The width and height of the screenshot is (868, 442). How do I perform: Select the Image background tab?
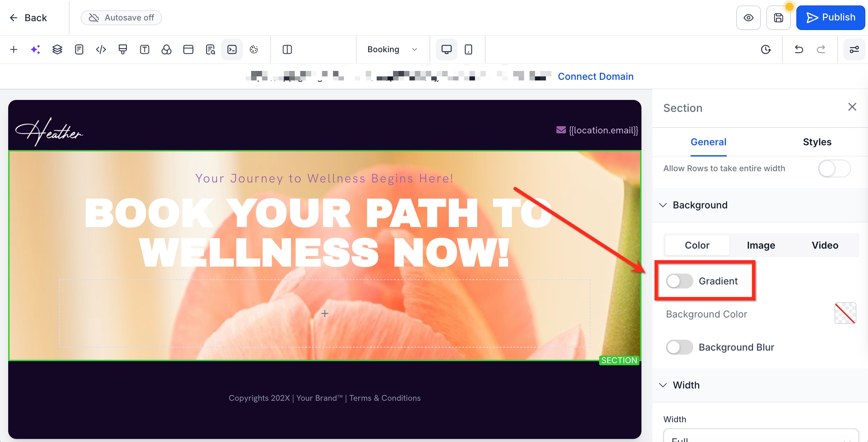(x=761, y=245)
